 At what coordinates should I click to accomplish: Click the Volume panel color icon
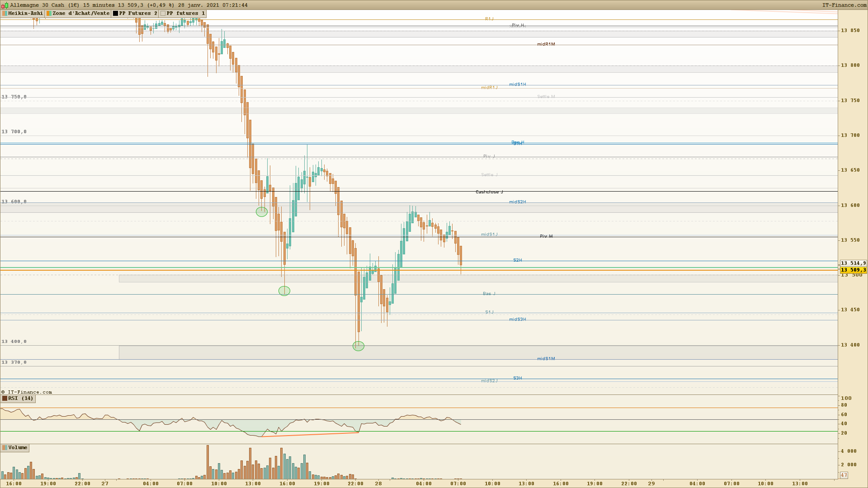[x=5, y=448]
